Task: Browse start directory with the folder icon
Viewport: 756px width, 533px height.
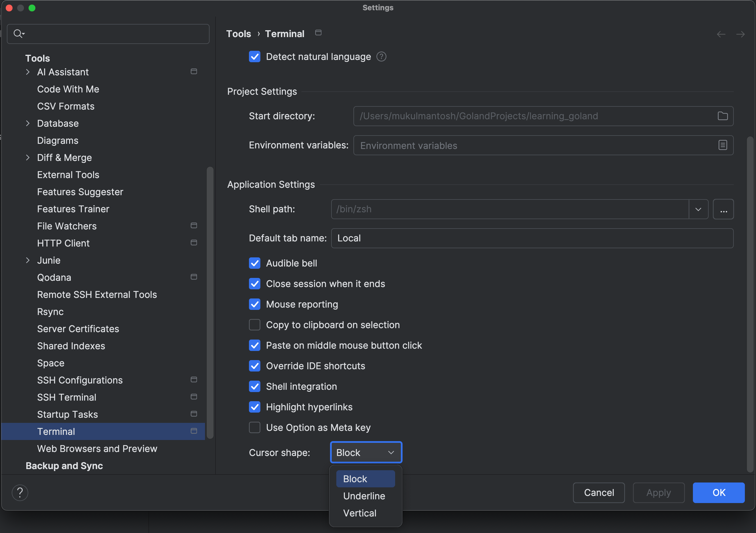Action: tap(723, 116)
